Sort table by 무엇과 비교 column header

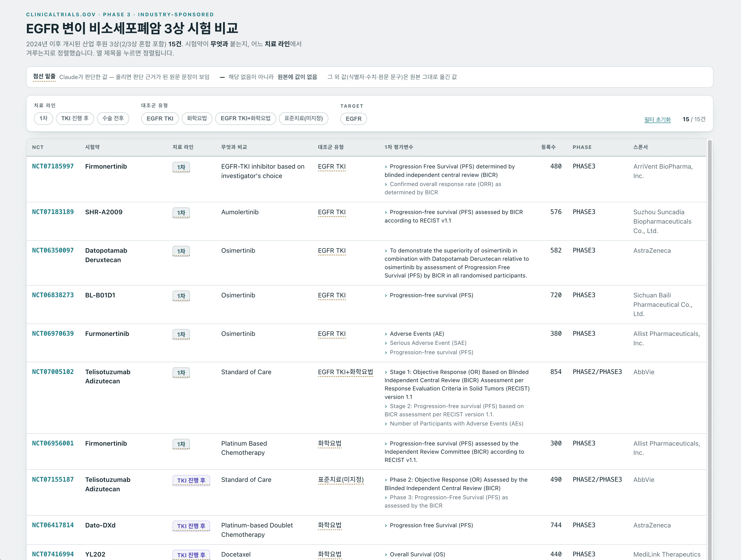[234, 147]
